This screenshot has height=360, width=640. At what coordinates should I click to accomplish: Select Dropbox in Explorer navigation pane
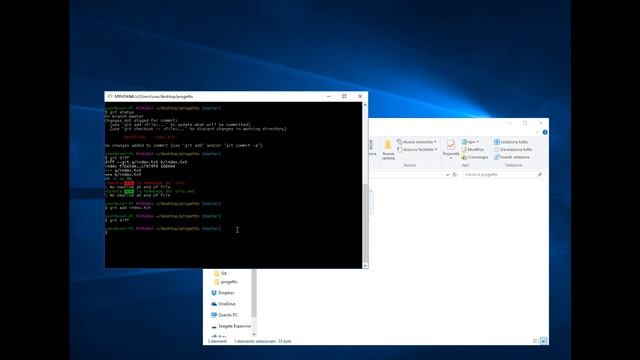coord(222,293)
